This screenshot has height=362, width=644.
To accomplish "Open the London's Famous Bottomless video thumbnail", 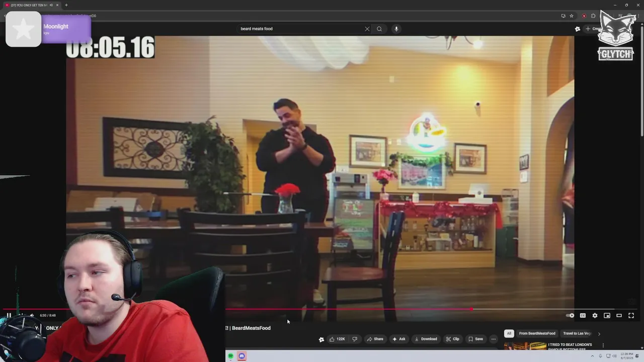I will 525,346.
